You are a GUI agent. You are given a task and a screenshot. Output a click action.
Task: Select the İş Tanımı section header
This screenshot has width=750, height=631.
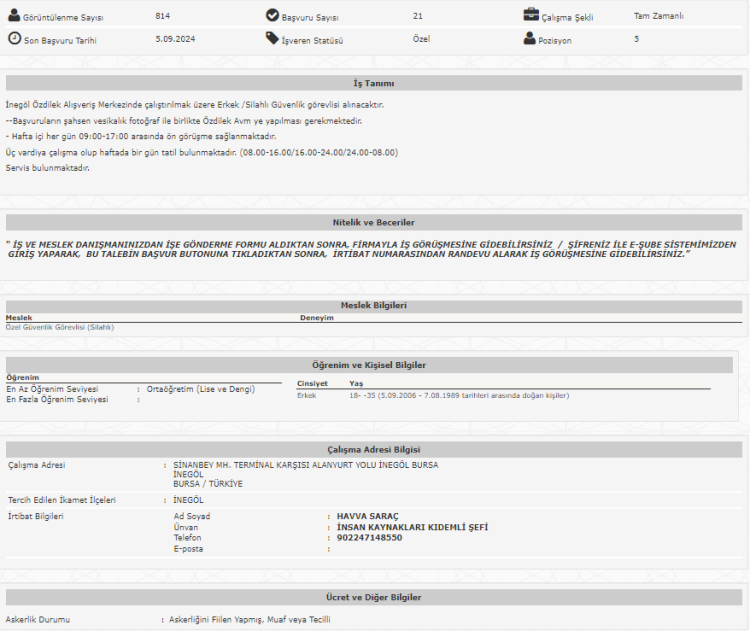[374, 83]
